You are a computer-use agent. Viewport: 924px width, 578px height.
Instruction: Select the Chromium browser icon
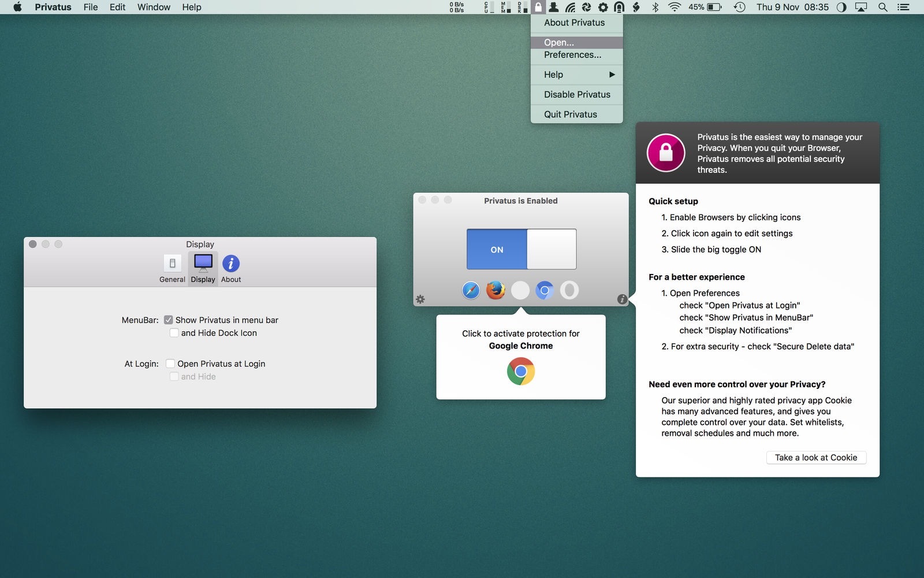pos(544,290)
